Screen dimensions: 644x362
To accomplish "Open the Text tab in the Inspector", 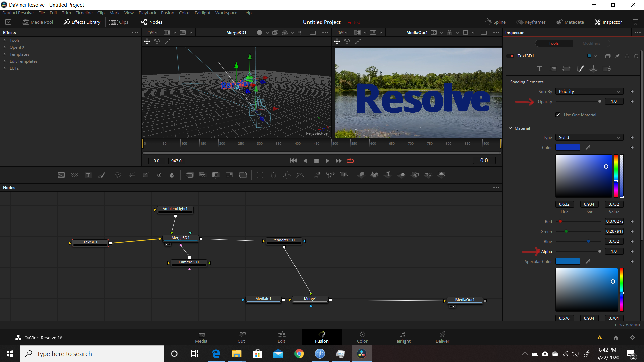I will point(539,69).
